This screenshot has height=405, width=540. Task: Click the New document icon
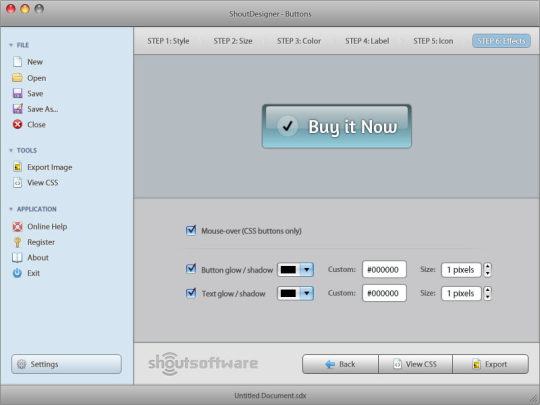tap(17, 62)
